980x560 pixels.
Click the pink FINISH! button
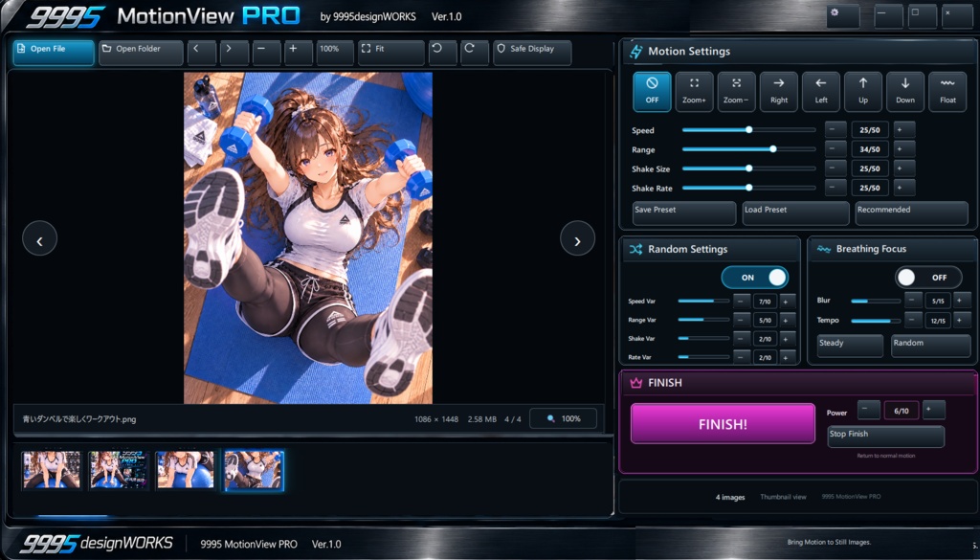pos(723,424)
